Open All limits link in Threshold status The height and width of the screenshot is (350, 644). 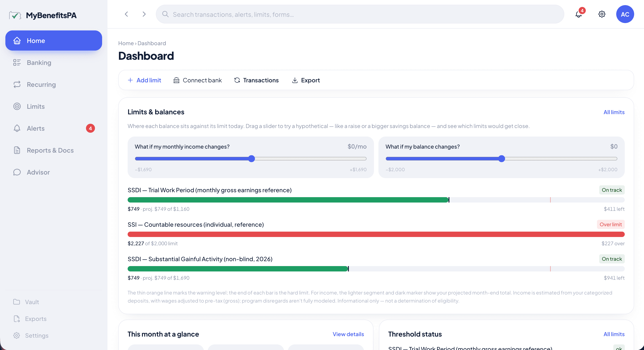pos(614,334)
